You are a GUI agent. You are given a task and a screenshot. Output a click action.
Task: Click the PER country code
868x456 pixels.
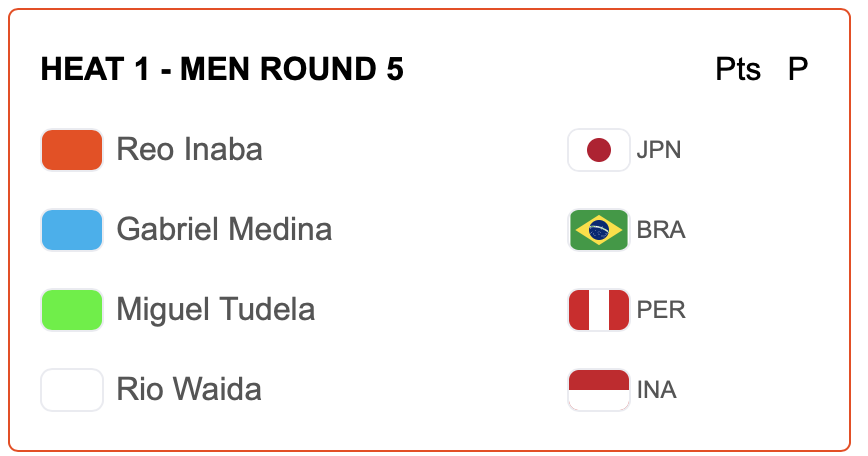click(661, 311)
